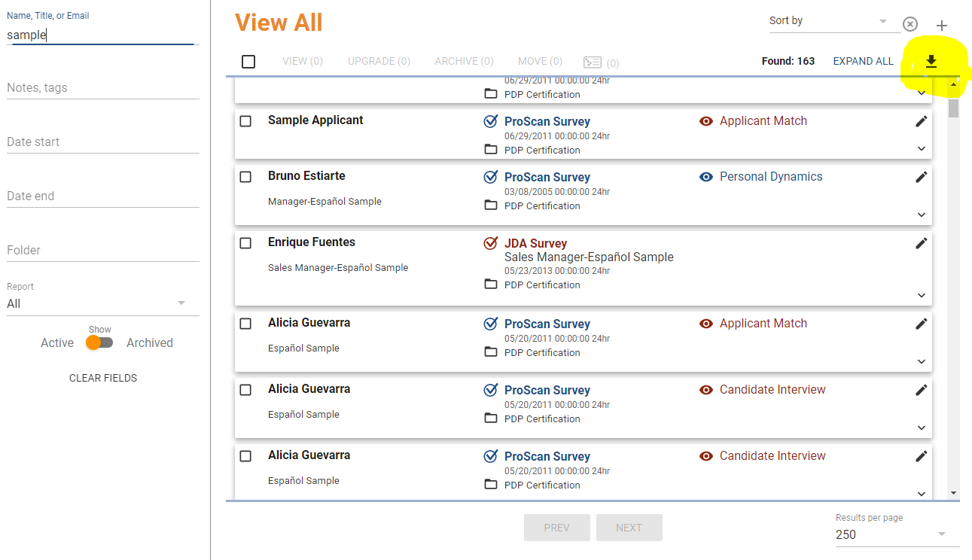Click the plus icon to add new
This screenshot has width=972, height=560.
(941, 26)
